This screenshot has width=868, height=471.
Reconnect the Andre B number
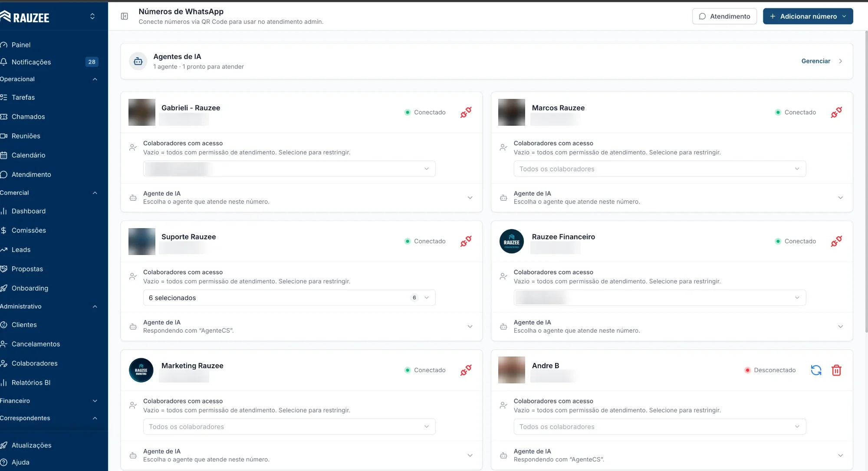816,370
